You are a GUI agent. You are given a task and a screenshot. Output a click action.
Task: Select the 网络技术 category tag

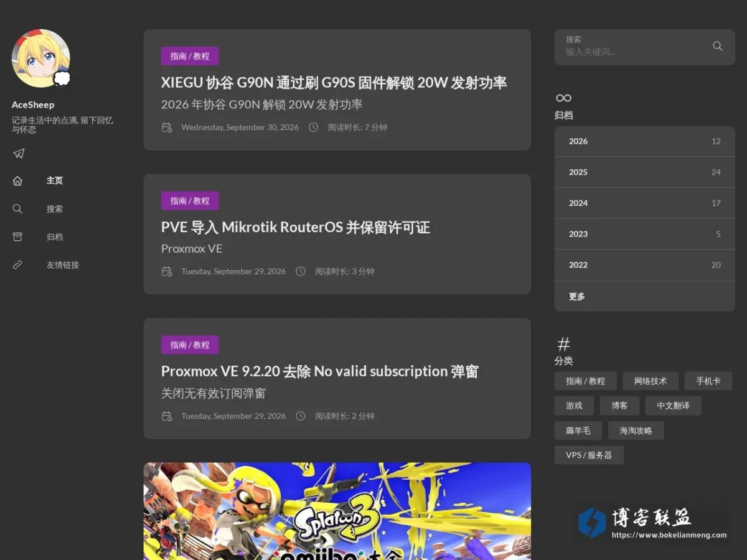click(x=651, y=381)
